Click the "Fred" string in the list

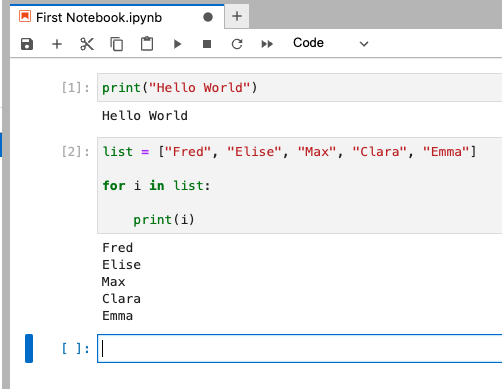tap(188, 152)
